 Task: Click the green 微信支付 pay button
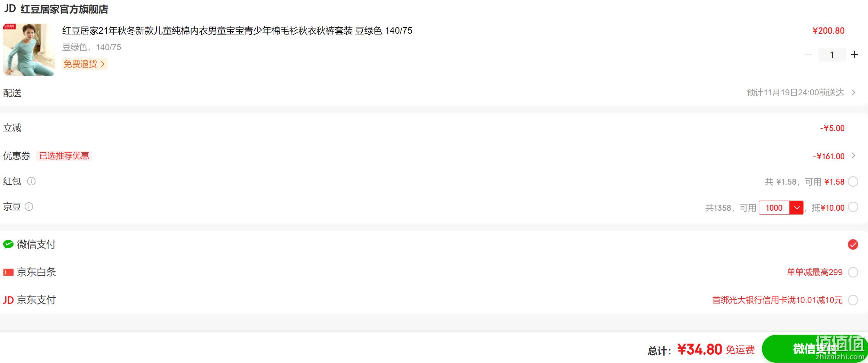pos(814,349)
